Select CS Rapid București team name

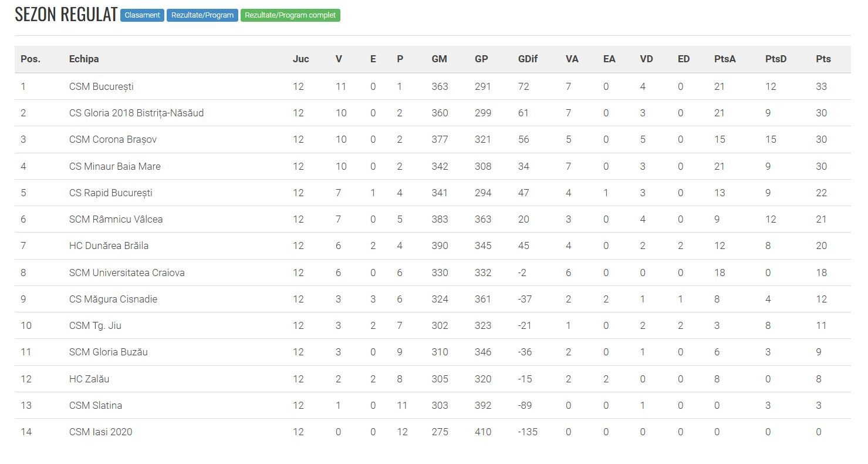(x=111, y=193)
